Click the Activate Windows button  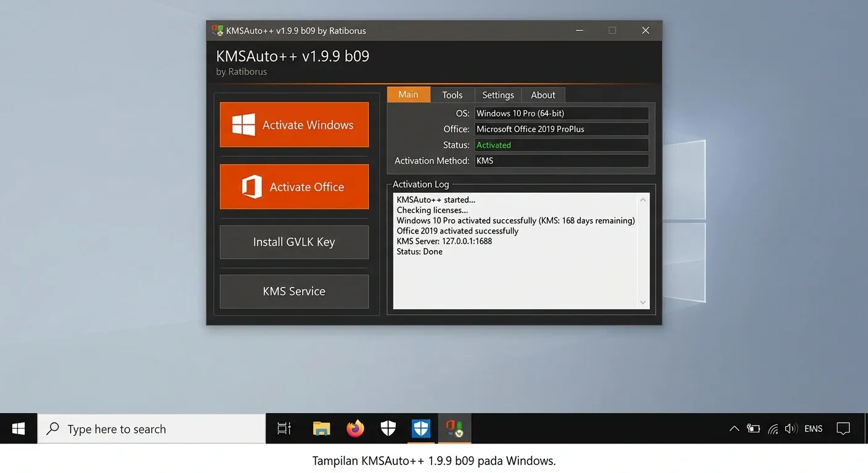[x=294, y=125]
